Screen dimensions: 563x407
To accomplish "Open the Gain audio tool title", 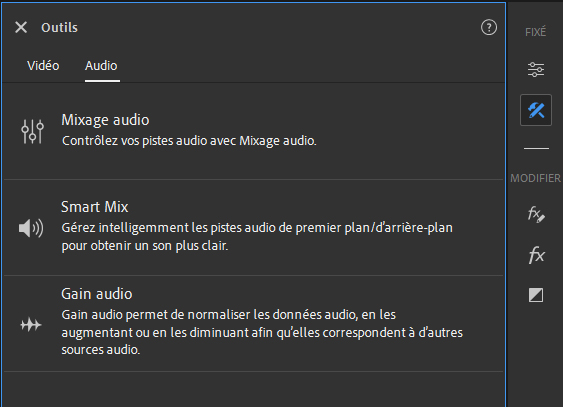I will pyautogui.click(x=97, y=294).
